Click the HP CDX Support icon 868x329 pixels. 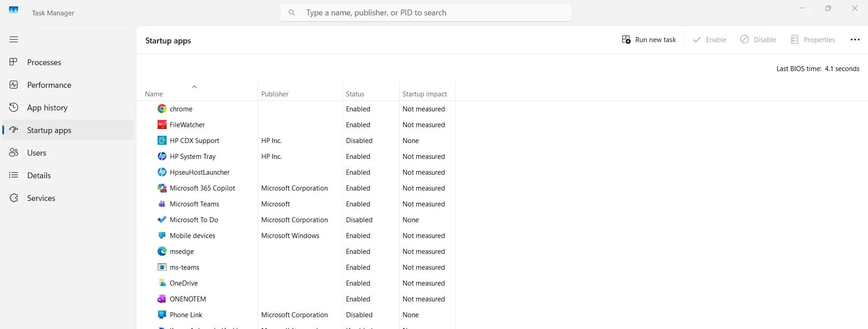pyautogui.click(x=162, y=140)
